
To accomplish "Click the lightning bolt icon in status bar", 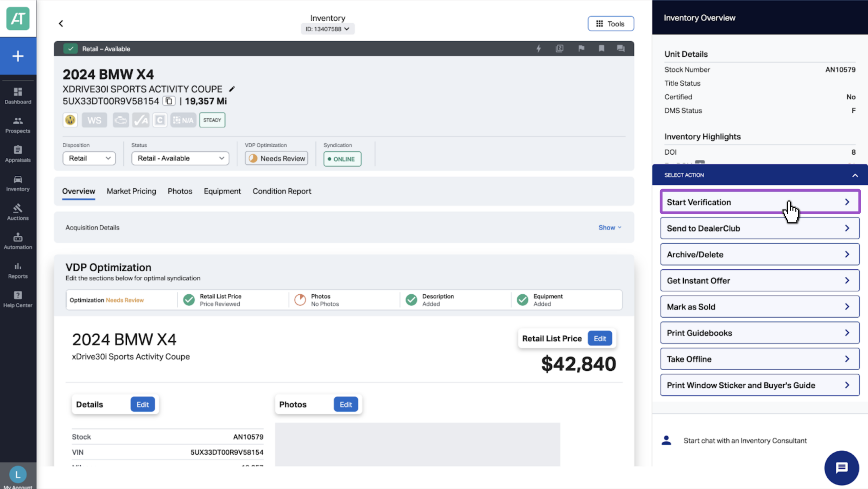I will (x=538, y=48).
